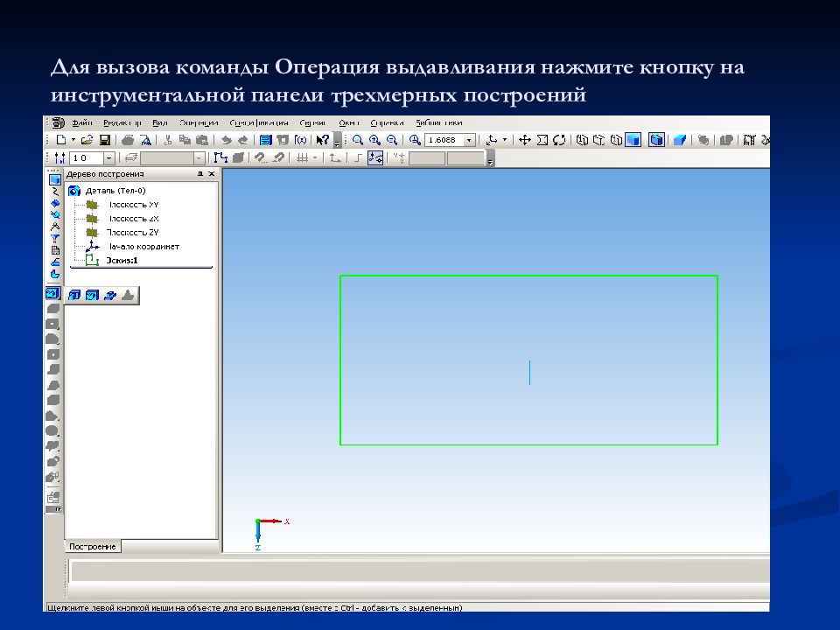Image resolution: width=840 pixels, height=630 pixels.
Task: Click the current step field showing 10
Action: coord(87,158)
